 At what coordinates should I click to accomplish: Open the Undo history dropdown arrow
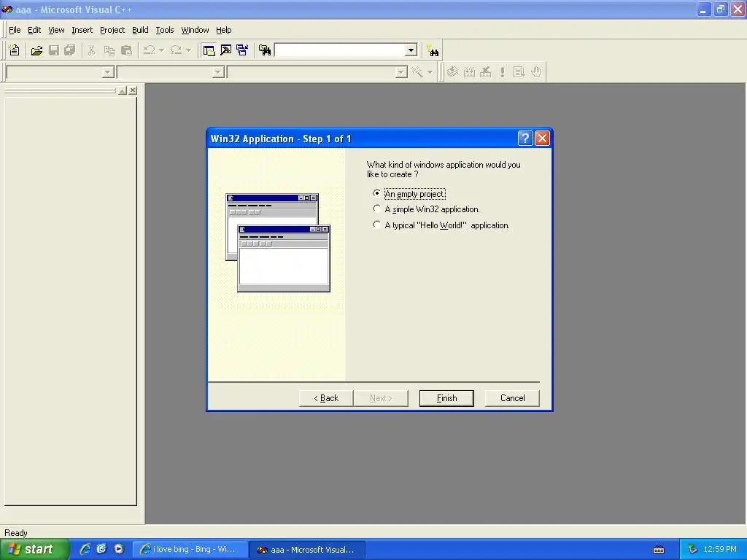coord(161,50)
